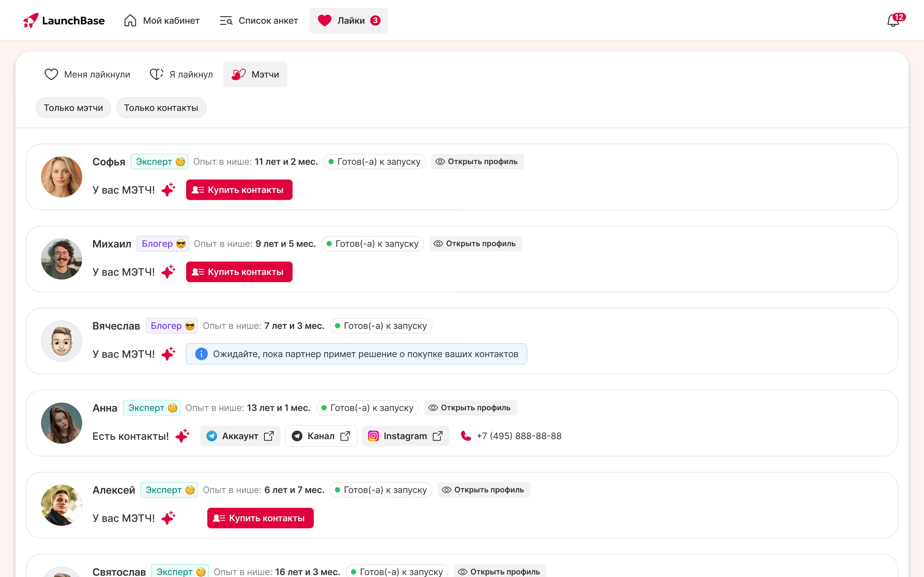The width and height of the screenshot is (924, 577).
Task: Open the notifications bell icon
Action: (893, 21)
